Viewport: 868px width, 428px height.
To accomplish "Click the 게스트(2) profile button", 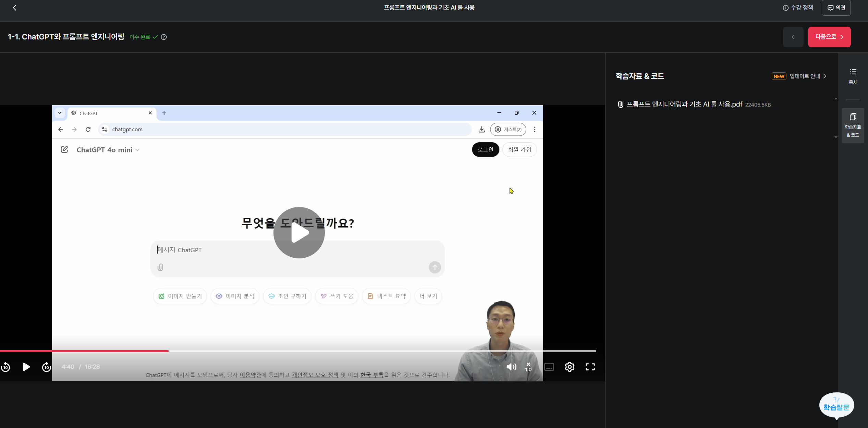I will coord(508,130).
